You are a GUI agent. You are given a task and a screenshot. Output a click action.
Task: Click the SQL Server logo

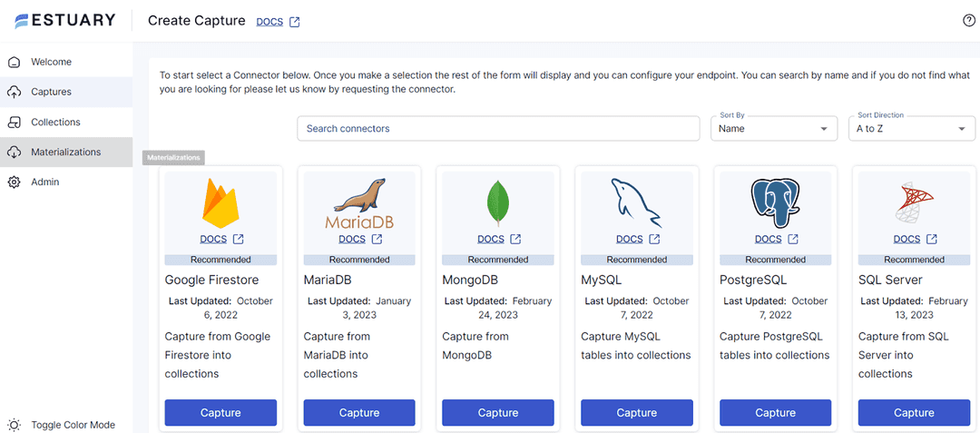(914, 203)
